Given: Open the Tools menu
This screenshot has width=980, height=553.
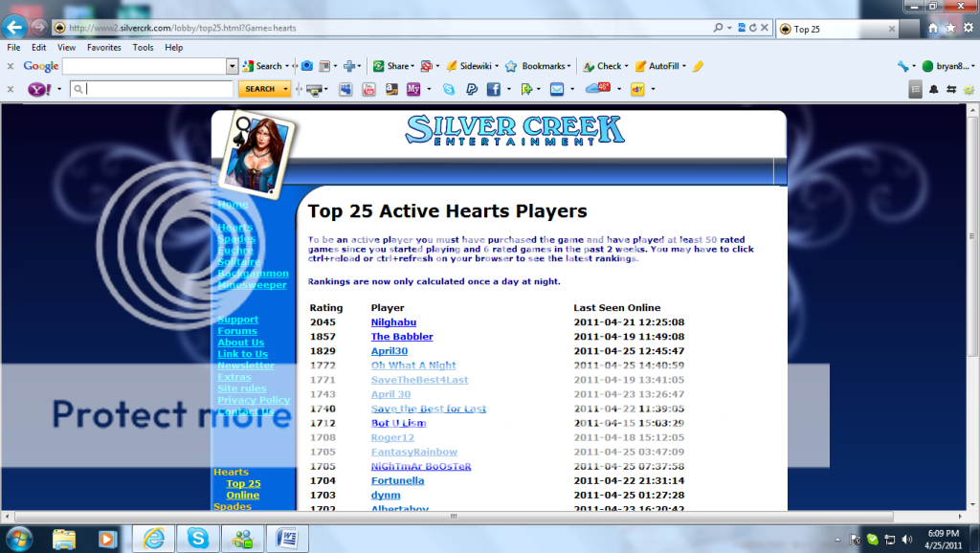Looking at the screenshot, I should (143, 48).
